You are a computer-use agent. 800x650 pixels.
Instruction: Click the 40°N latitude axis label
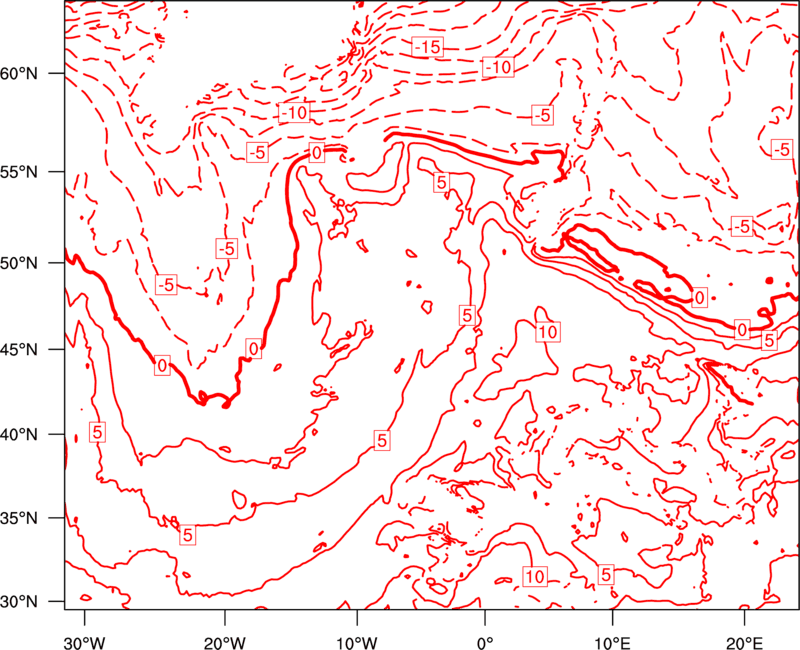pyautogui.click(x=19, y=434)
